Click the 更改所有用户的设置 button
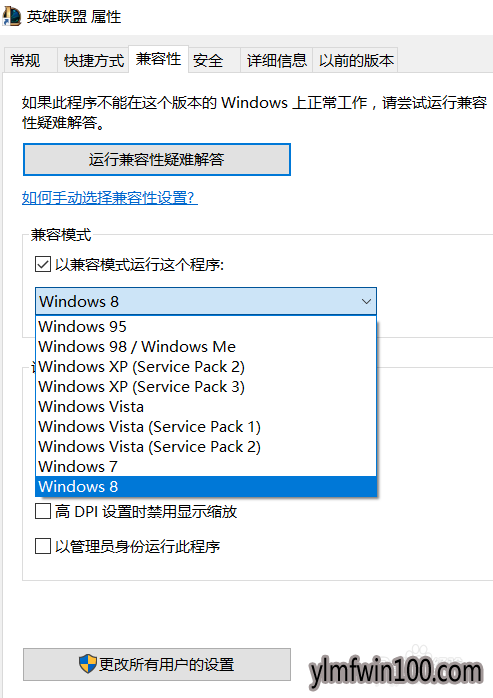 pos(157,664)
